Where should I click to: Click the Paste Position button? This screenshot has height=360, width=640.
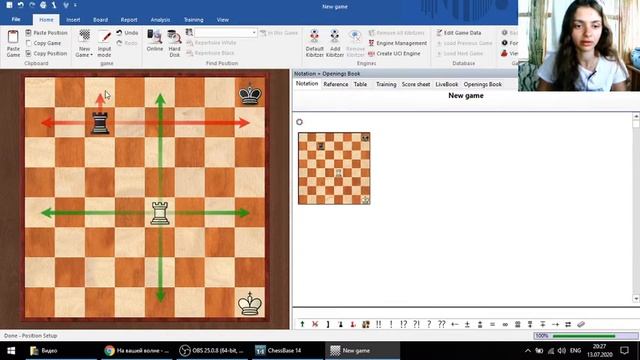click(46, 33)
